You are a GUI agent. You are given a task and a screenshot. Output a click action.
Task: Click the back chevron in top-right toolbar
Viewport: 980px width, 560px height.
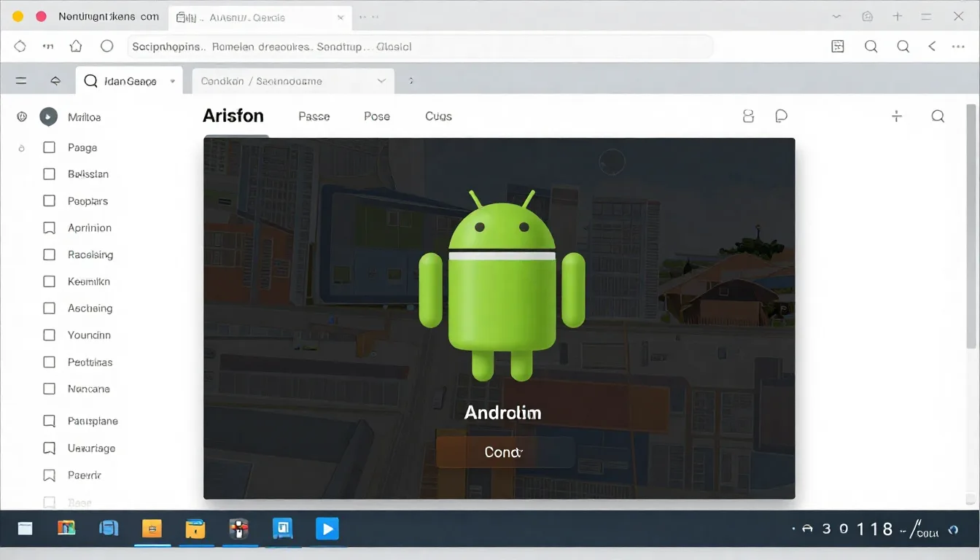pos(932,46)
